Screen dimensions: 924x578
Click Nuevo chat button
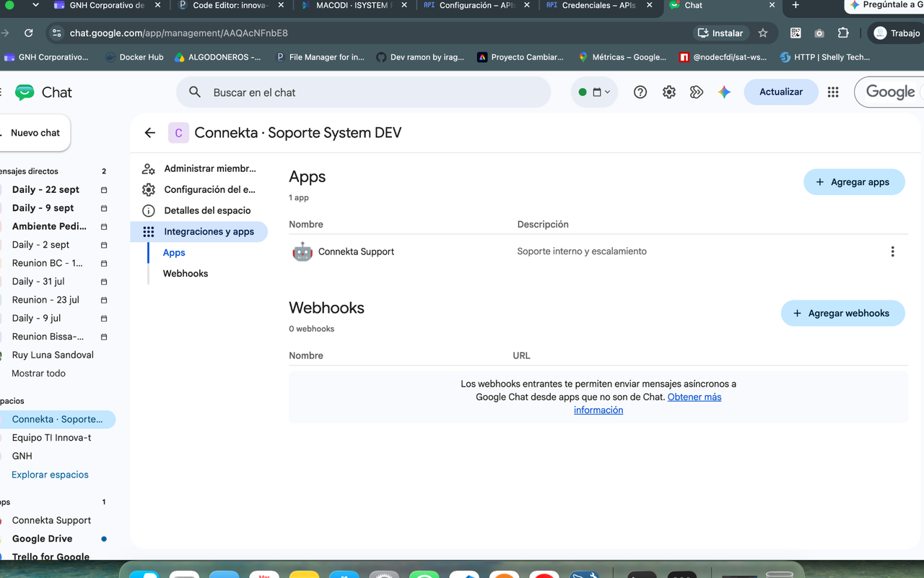click(x=35, y=133)
